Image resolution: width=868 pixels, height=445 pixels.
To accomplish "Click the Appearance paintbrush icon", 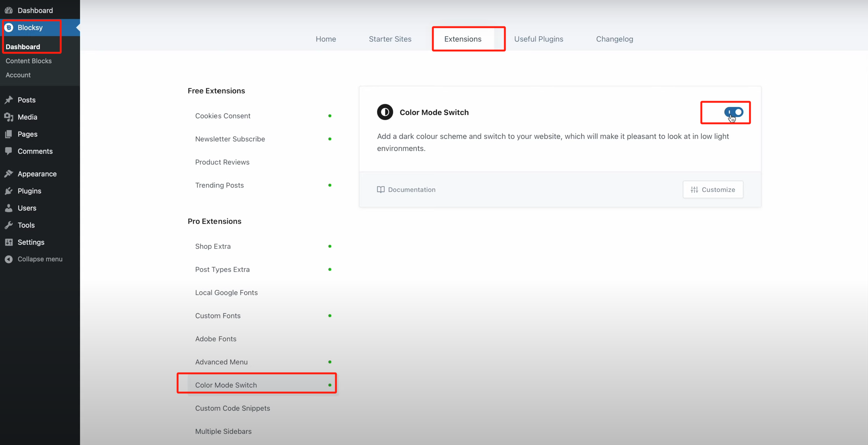I will tap(9, 174).
